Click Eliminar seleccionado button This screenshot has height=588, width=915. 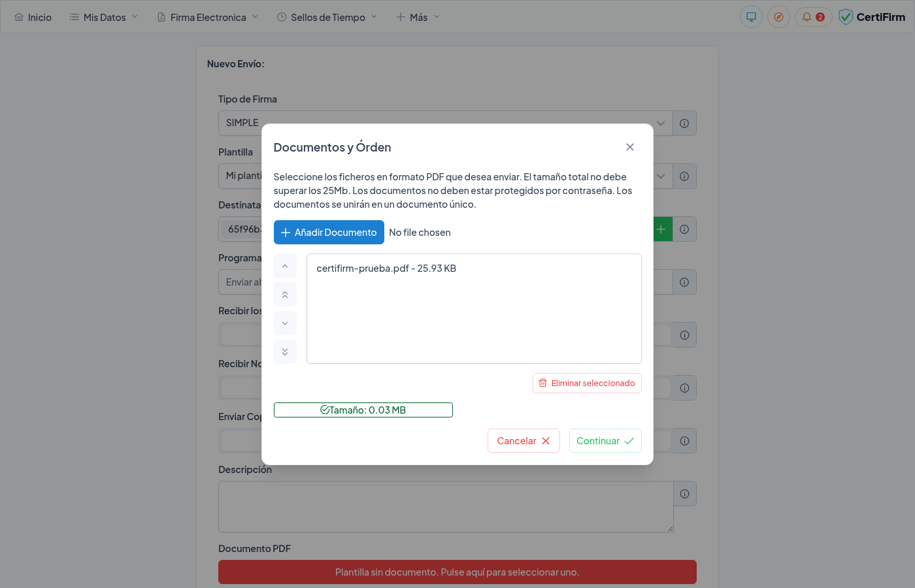tap(587, 384)
